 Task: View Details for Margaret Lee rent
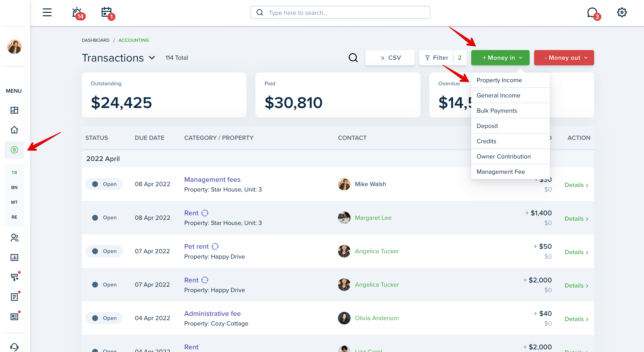[x=576, y=219]
